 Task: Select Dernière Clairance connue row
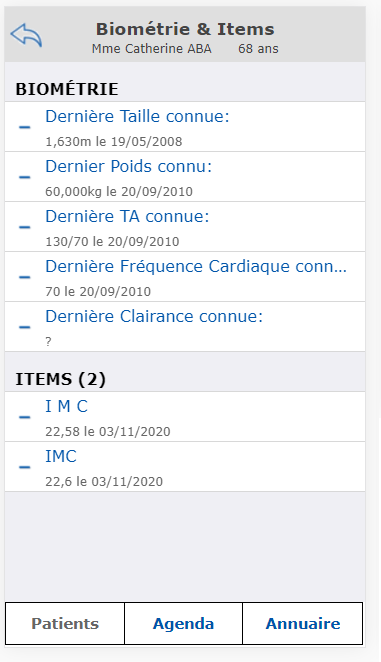[185, 327]
